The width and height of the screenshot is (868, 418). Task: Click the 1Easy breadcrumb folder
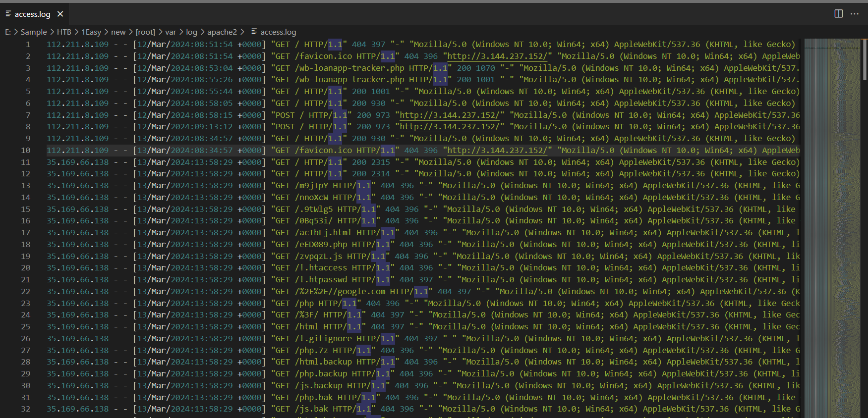click(91, 32)
